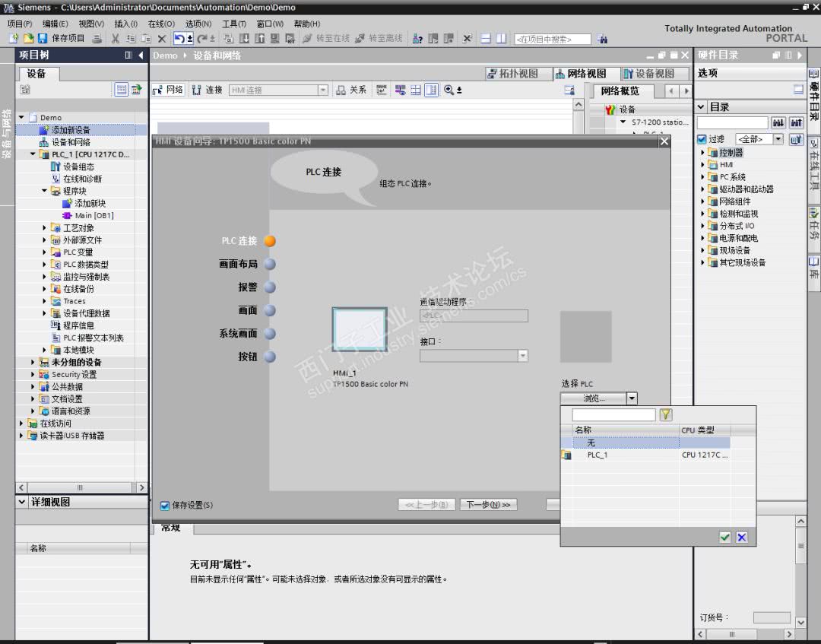
Task: Click the 浏览... browse button
Action: click(593, 398)
